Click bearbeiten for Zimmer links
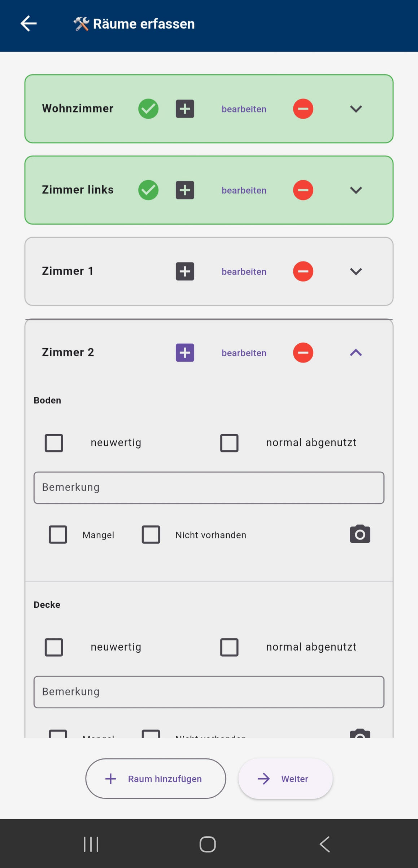This screenshot has height=868, width=418. coord(244,190)
